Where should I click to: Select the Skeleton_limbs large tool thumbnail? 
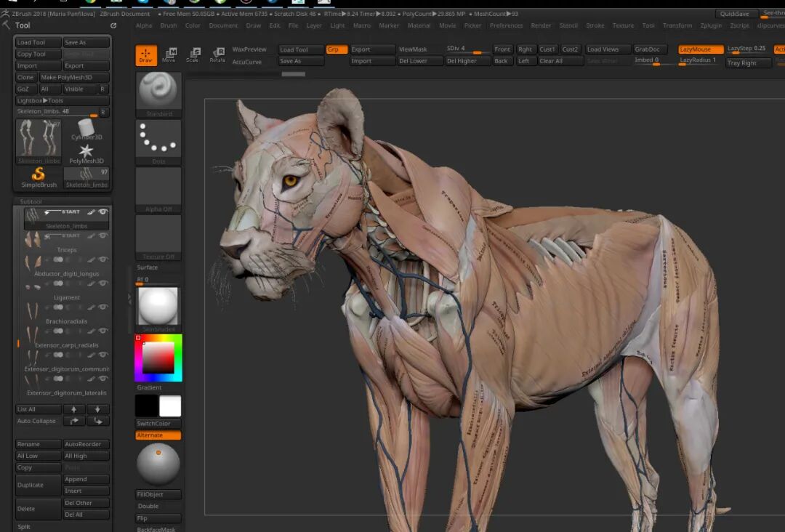click(39, 142)
